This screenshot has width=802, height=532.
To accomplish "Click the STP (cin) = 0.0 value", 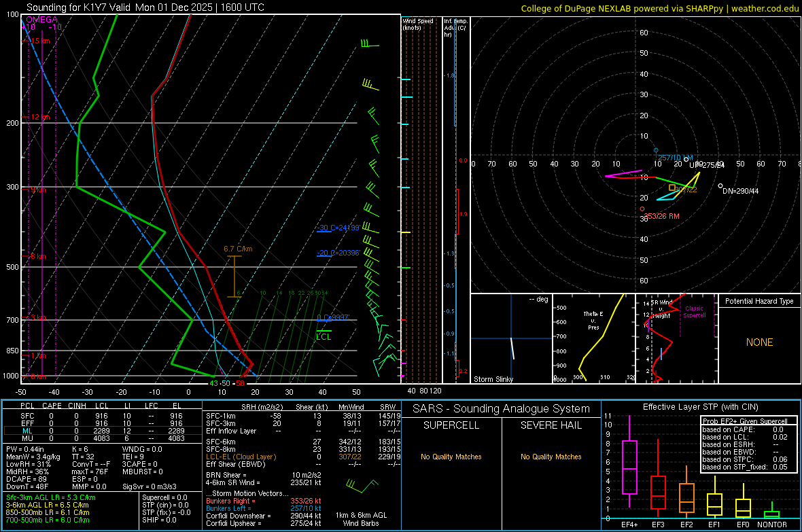I will 165,505.
